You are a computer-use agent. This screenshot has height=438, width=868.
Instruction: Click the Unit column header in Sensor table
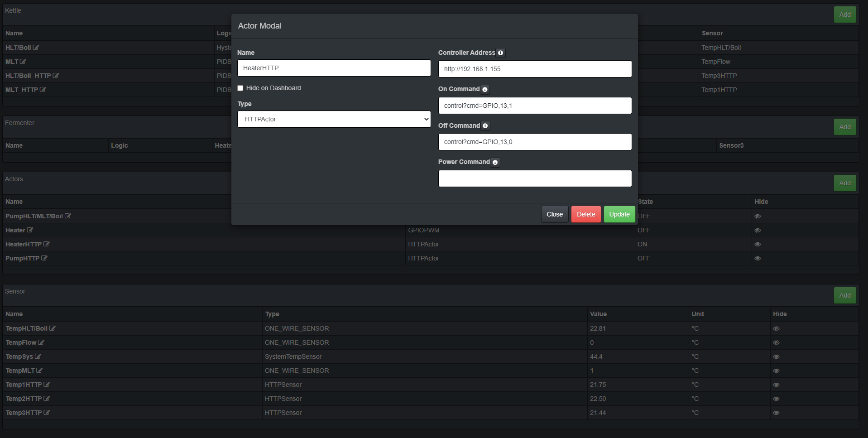(698, 314)
